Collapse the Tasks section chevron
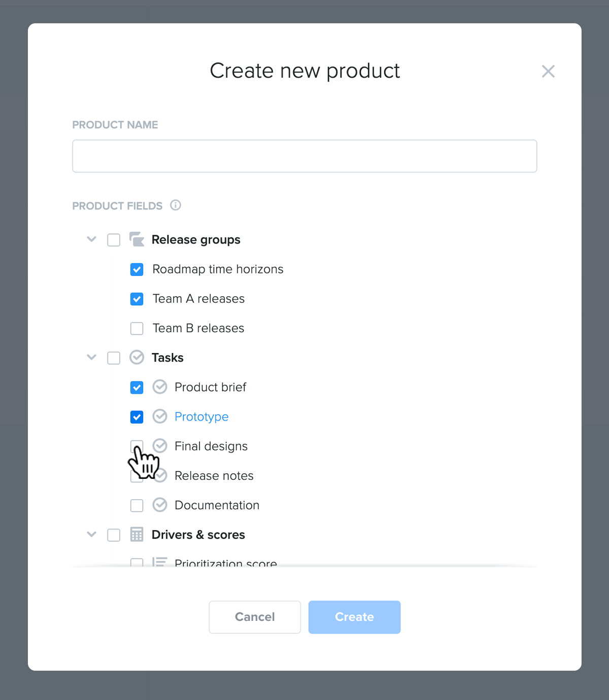The image size is (609, 700). click(x=91, y=357)
